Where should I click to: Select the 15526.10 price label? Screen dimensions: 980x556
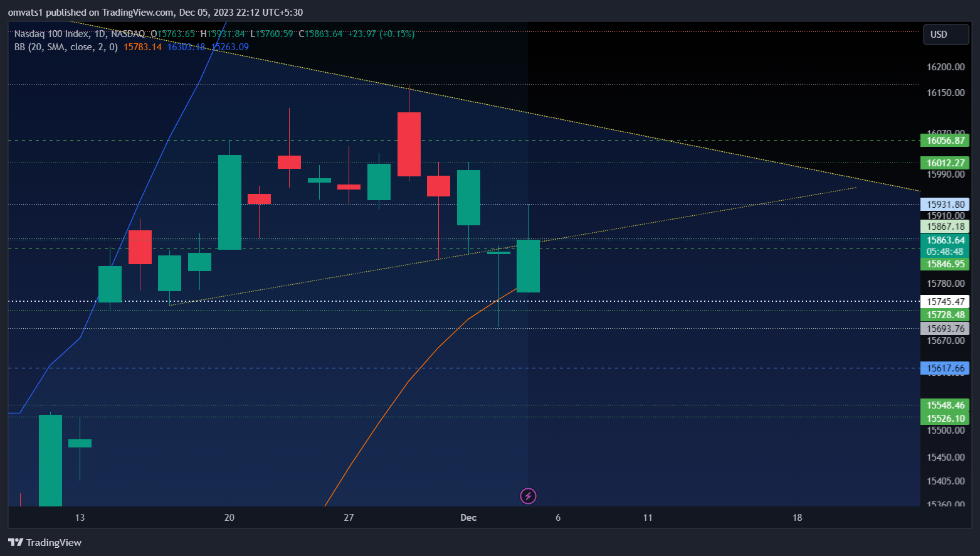point(945,419)
